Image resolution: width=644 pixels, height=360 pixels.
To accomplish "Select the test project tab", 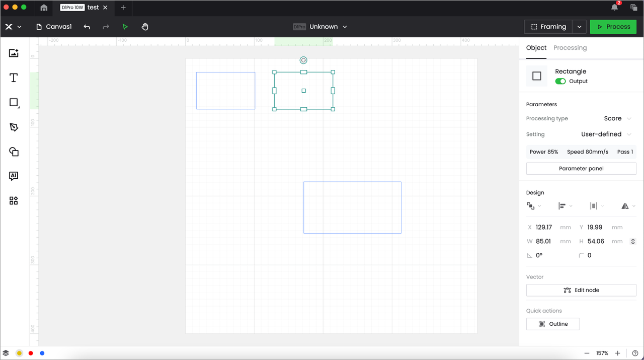I will tap(84, 8).
